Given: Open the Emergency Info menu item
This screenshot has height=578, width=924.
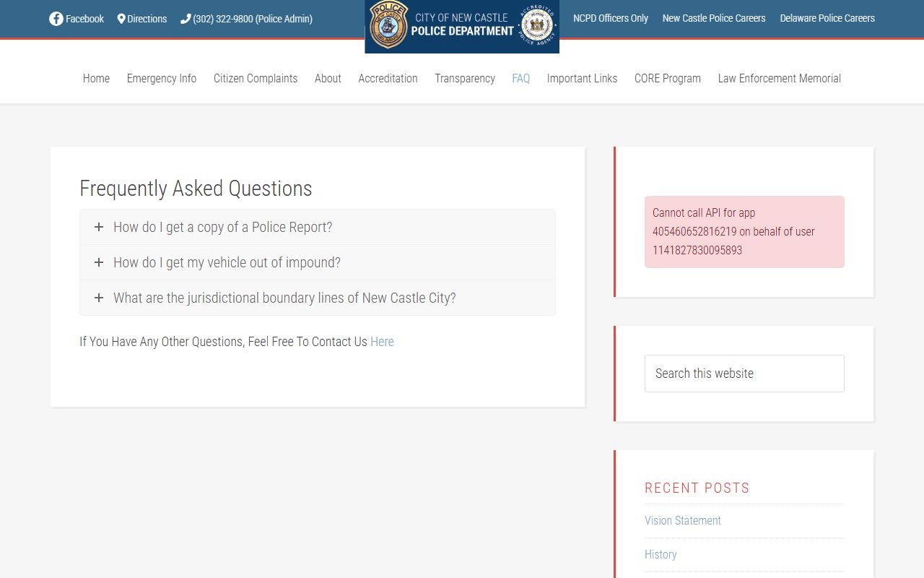Looking at the screenshot, I should (162, 78).
